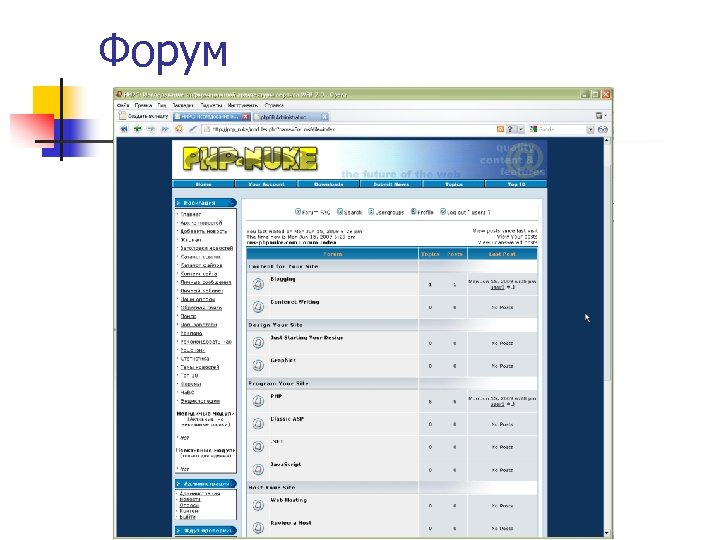Open the JavaScript forum link
The image size is (720, 540).
click(286, 464)
